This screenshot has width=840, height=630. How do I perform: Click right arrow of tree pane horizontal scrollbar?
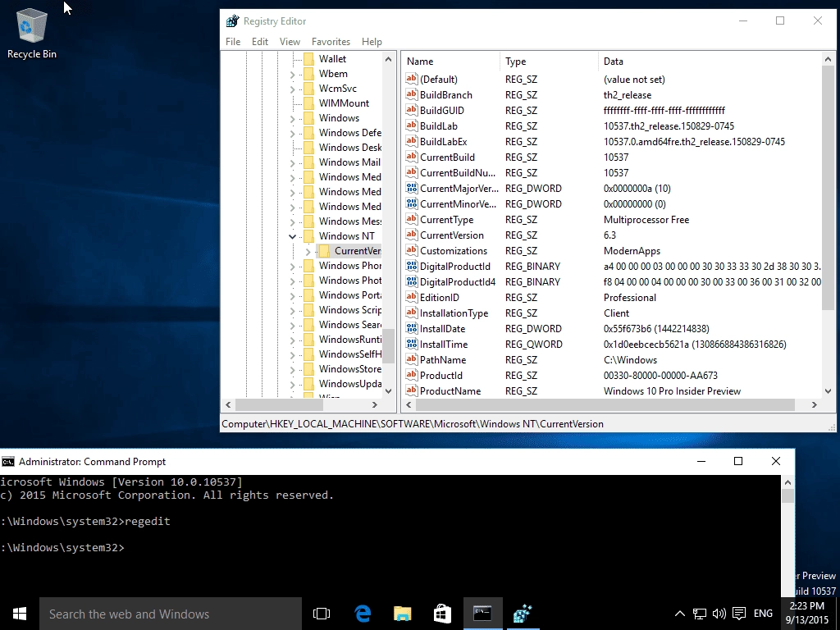[x=374, y=404]
